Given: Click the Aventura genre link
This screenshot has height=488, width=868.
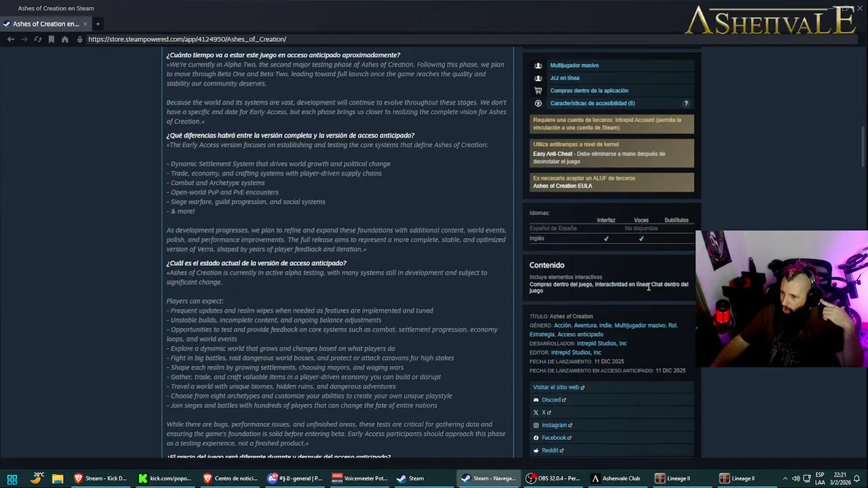Looking at the screenshot, I should point(585,325).
